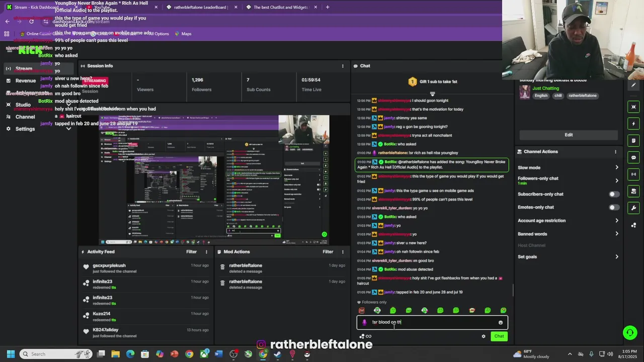Toggle the chat bubble icon in right toolbar

(x=633, y=157)
